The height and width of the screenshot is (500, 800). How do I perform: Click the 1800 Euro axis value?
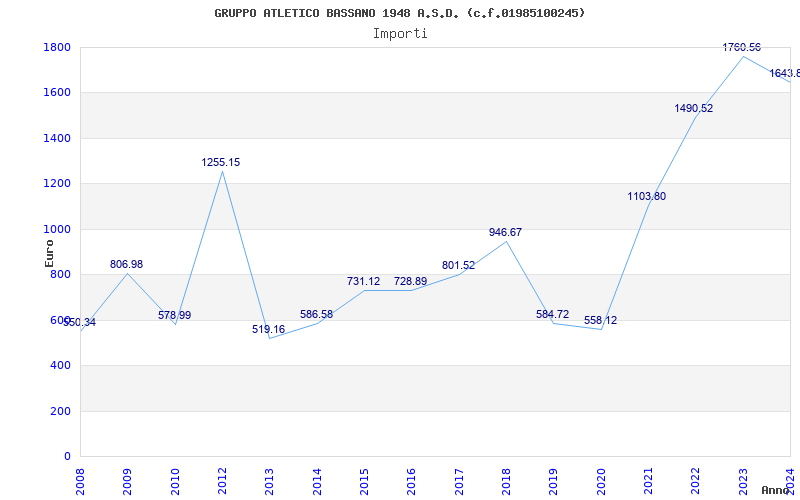(57, 47)
